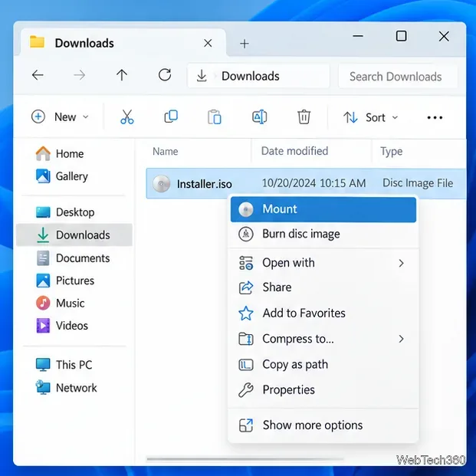476x476 pixels.
Task: Click the Copy icon in toolbar
Action: pos(171,117)
